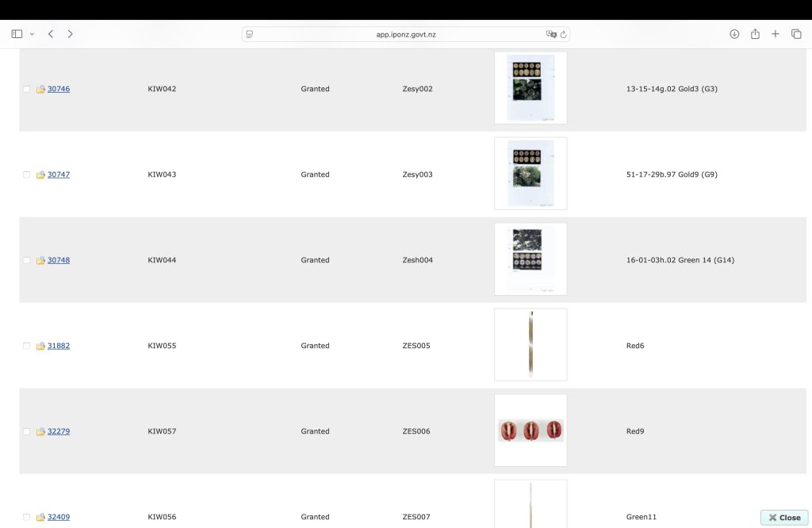Open case link 30748
The image size is (812, 528).
click(59, 260)
